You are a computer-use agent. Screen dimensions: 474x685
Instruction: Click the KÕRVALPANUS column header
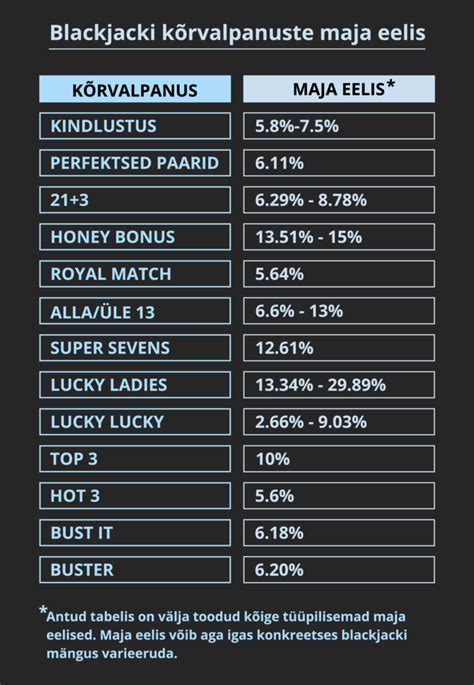point(135,89)
